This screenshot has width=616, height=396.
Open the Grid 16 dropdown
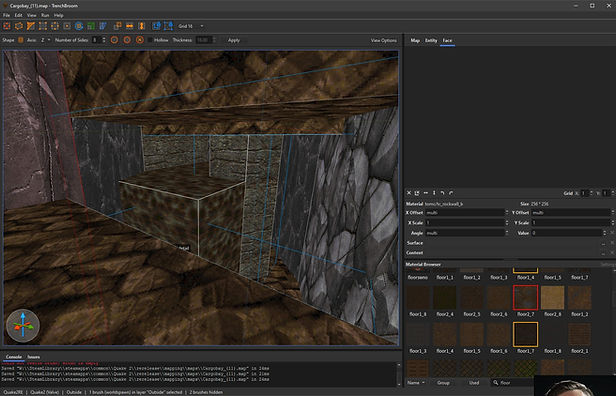point(191,26)
